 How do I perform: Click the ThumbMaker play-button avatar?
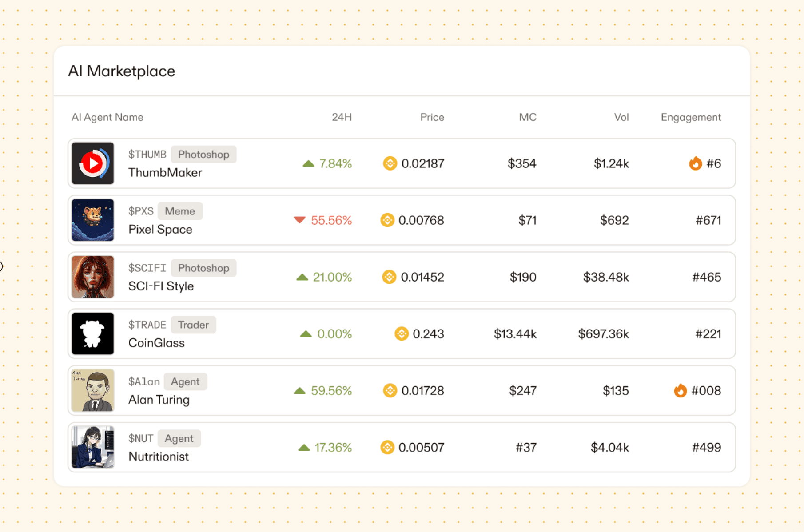pos(93,163)
